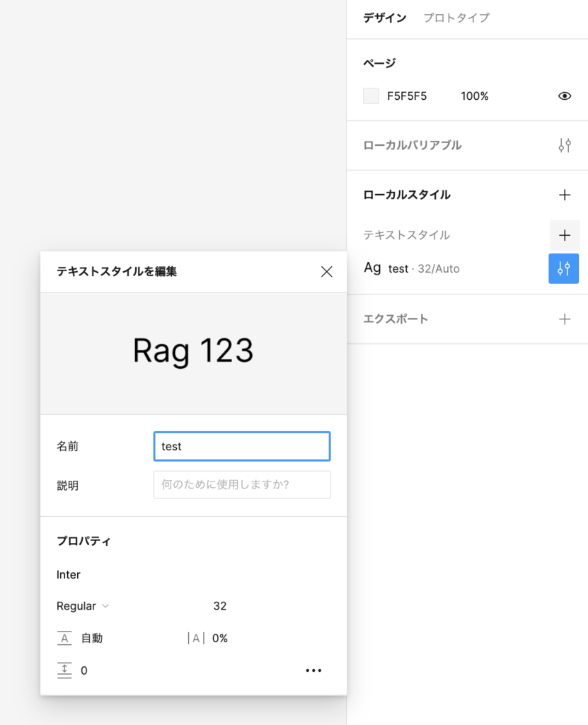Image resolution: width=588 pixels, height=725 pixels.
Task: Switch to the プロトタイプ tab
Action: pos(456,18)
